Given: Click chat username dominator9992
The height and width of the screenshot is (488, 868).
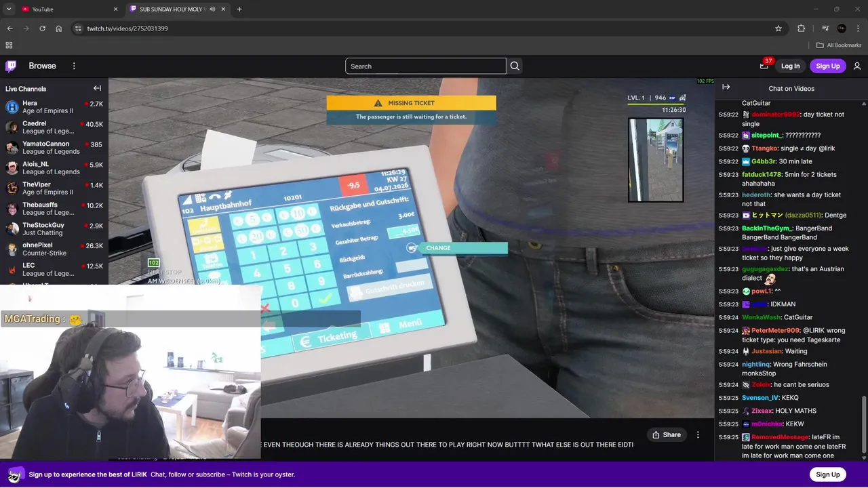Looking at the screenshot, I should pyautogui.click(x=775, y=115).
